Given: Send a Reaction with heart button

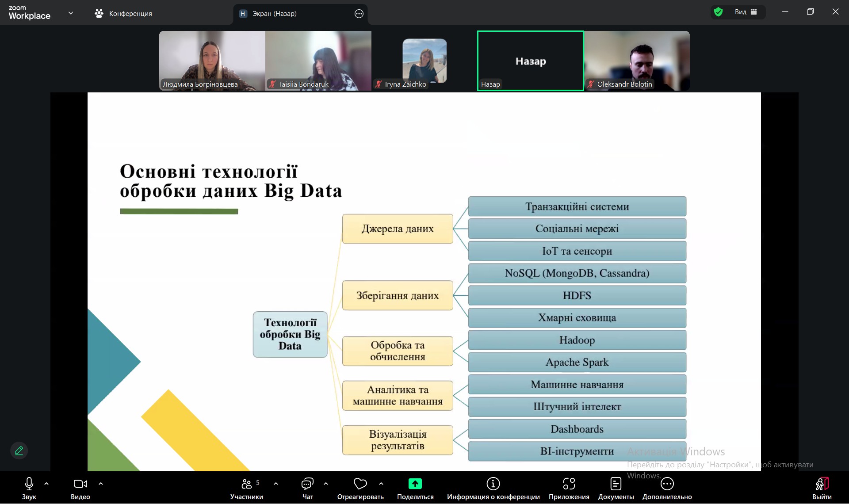Looking at the screenshot, I should (x=360, y=484).
